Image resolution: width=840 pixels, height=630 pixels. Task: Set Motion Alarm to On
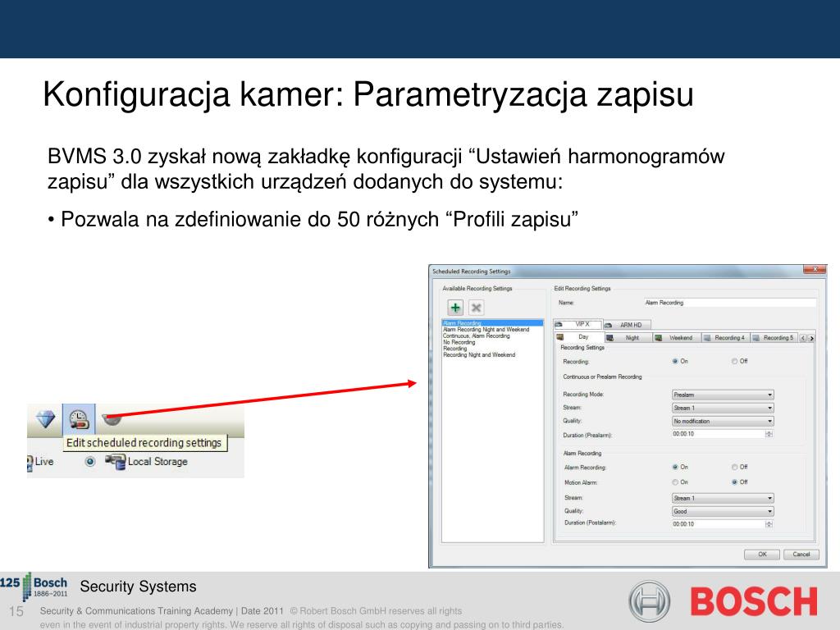pos(676,482)
